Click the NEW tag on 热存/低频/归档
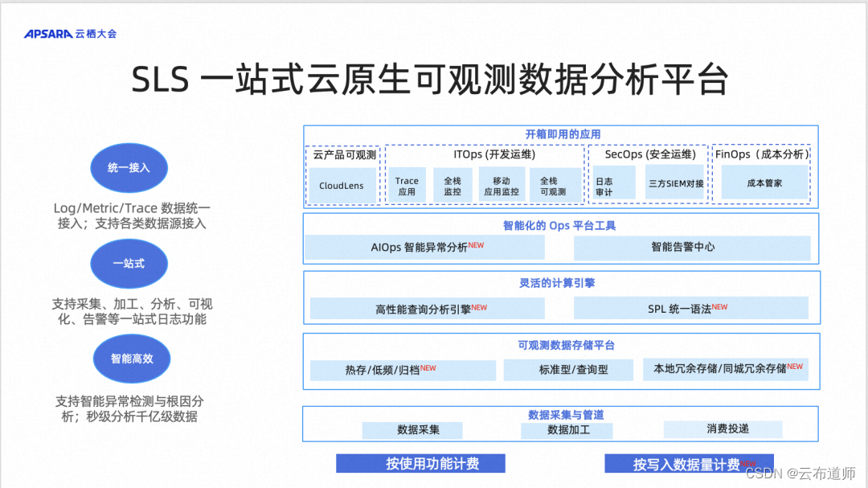The height and width of the screenshot is (488, 868). 428,367
